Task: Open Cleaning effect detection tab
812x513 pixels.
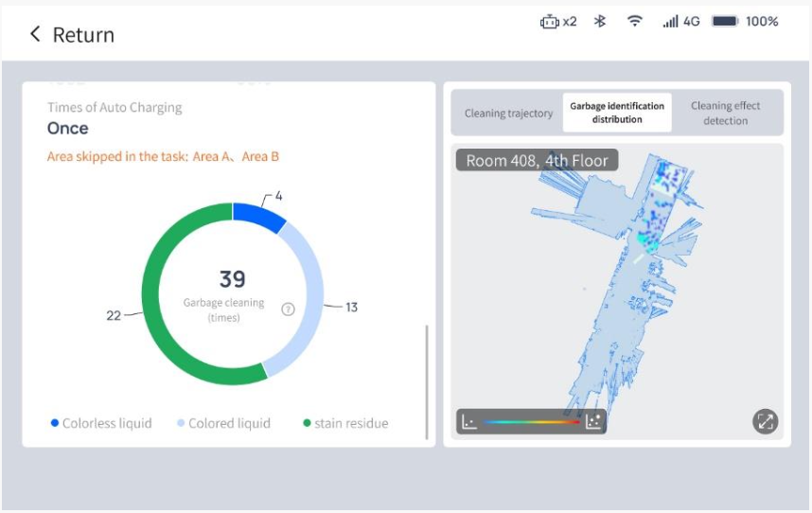Action: pyautogui.click(x=725, y=113)
